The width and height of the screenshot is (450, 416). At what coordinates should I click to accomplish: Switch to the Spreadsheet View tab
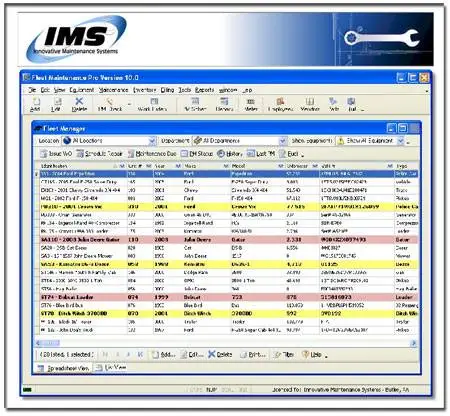click(63, 368)
